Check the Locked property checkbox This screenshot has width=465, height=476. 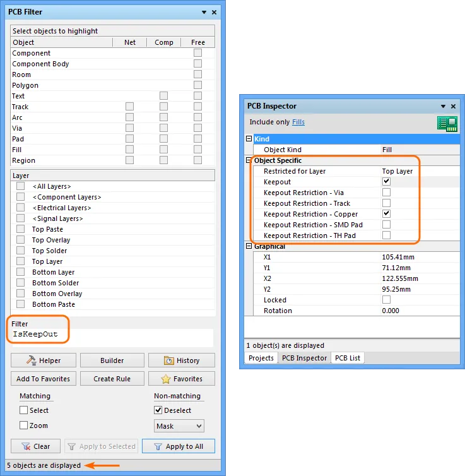(x=386, y=300)
